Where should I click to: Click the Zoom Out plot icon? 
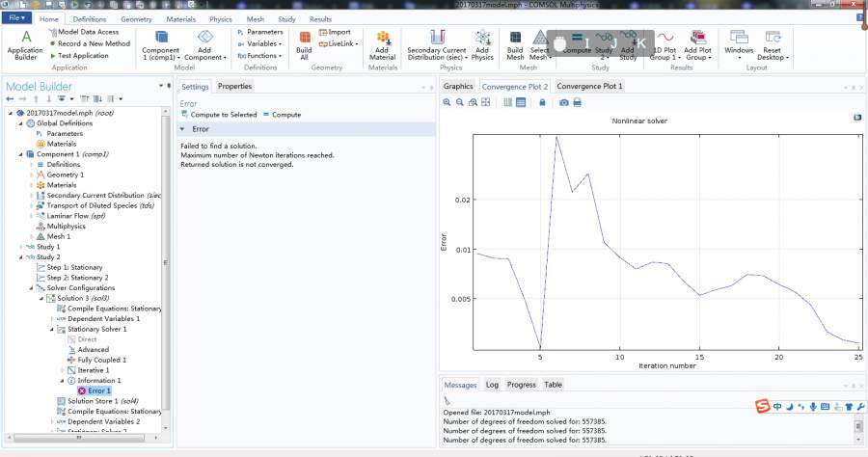[459, 102]
